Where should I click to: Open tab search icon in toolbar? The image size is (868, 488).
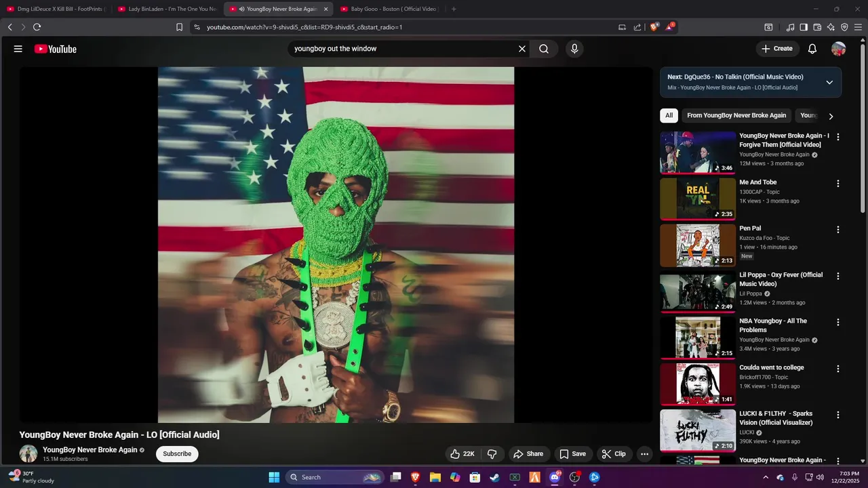pyautogui.click(x=768, y=27)
